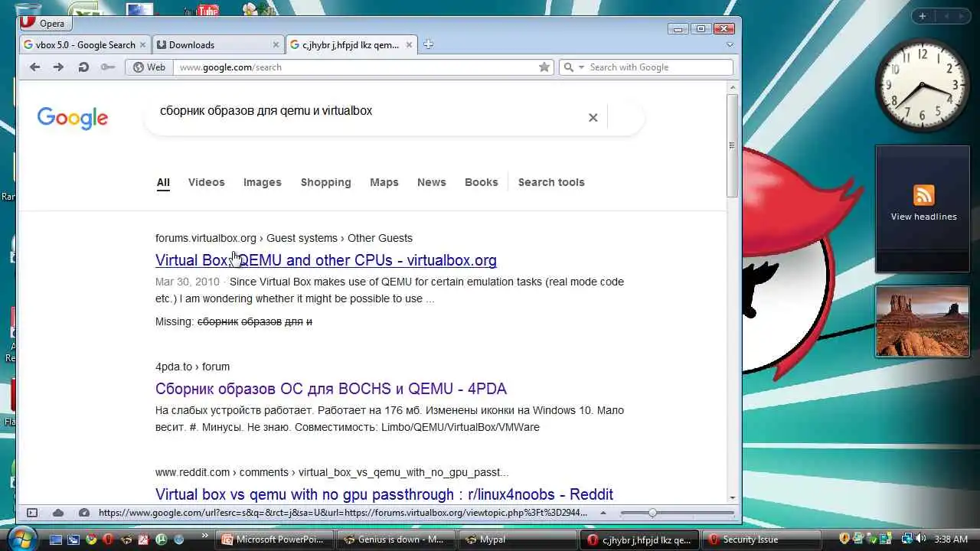Image resolution: width=980 pixels, height=551 pixels.
Task: Close the vbox 5.0 Google Search tab
Action: 143,45
